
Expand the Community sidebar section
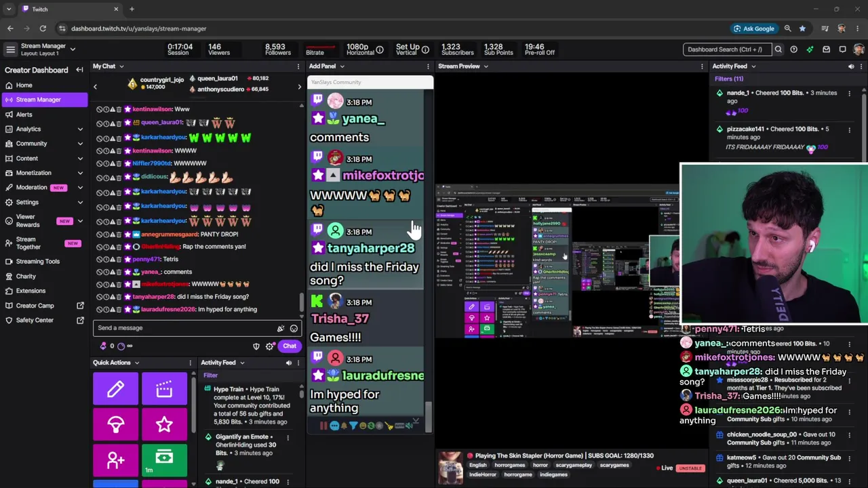(x=80, y=144)
